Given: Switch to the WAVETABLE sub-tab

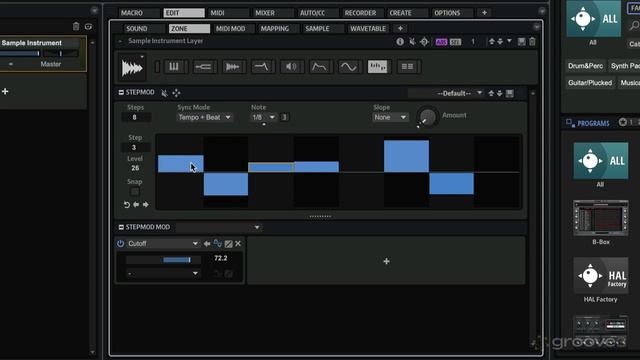Looking at the screenshot, I should point(368,29).
